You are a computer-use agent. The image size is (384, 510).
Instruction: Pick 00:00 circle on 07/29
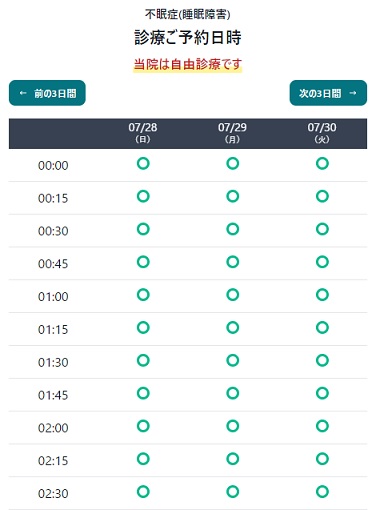pyautogui.click(x=233, y=164)
